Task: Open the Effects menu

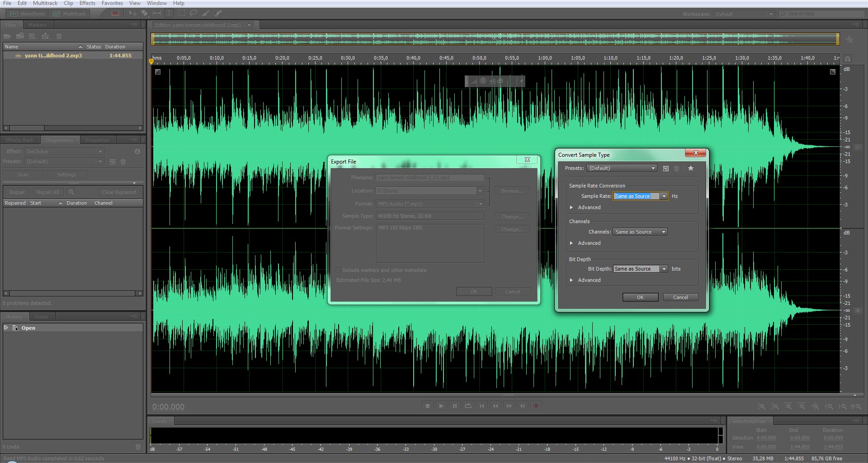Action: click(87, 3)
